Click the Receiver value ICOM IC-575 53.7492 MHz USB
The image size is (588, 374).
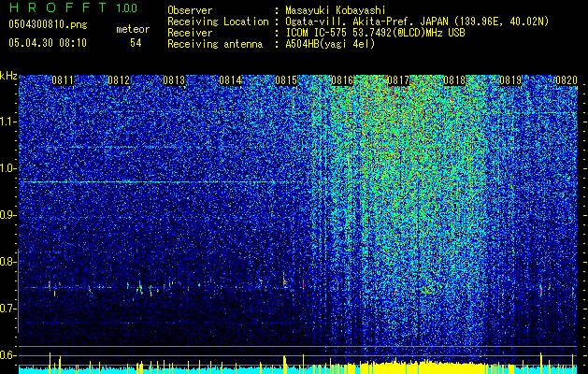(x=375, y=33)
